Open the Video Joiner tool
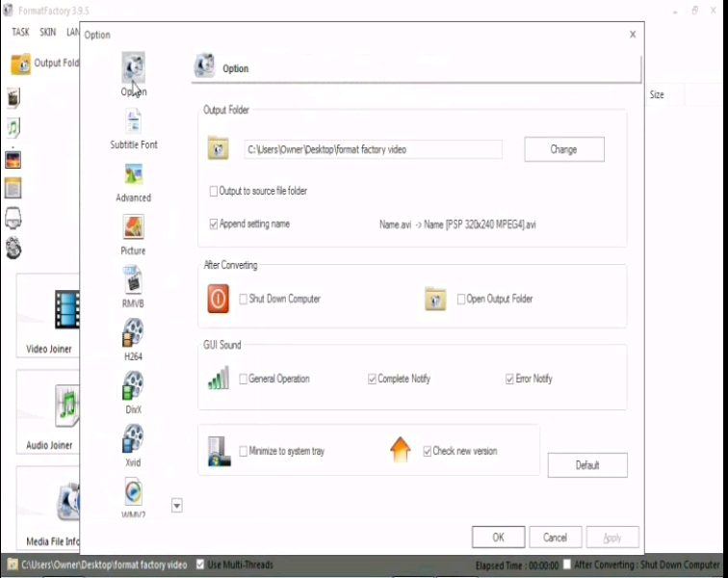The height and width of the screenshot is (578, 728). (48, 316)
